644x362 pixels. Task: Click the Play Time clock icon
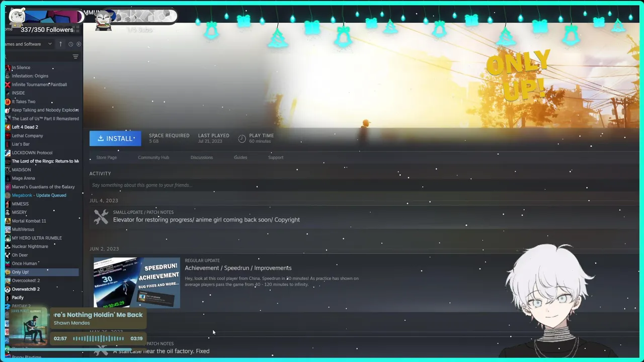click(242, 138)
